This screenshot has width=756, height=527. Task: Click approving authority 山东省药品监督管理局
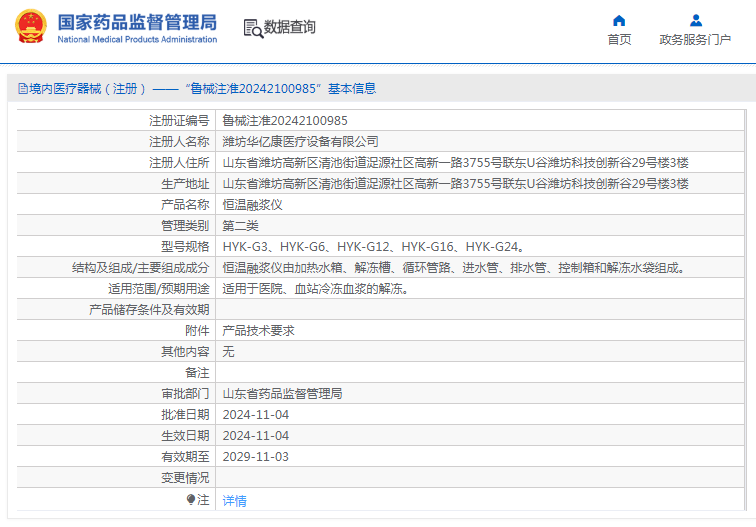click(282, 394)
